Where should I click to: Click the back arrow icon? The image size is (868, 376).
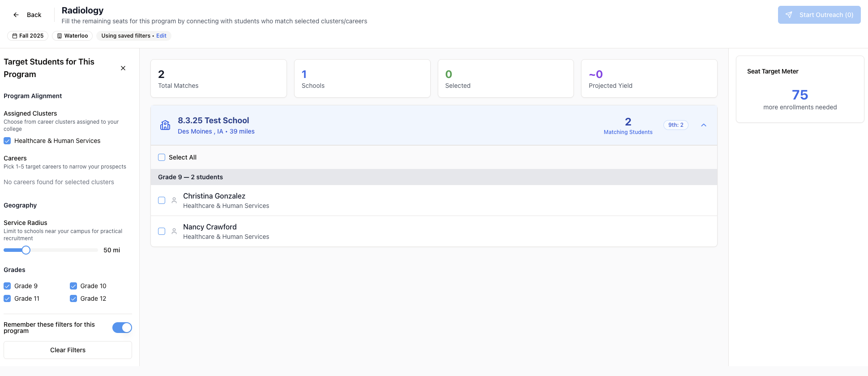tap(16, 15)
